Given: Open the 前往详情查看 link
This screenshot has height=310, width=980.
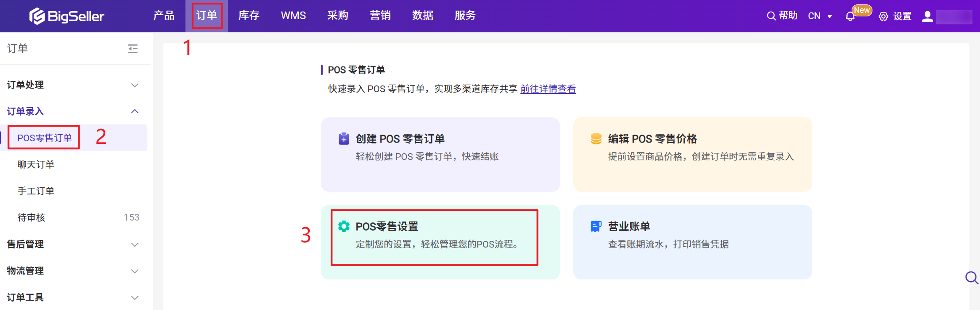Looking at the screenshot, I should (548, 89).
